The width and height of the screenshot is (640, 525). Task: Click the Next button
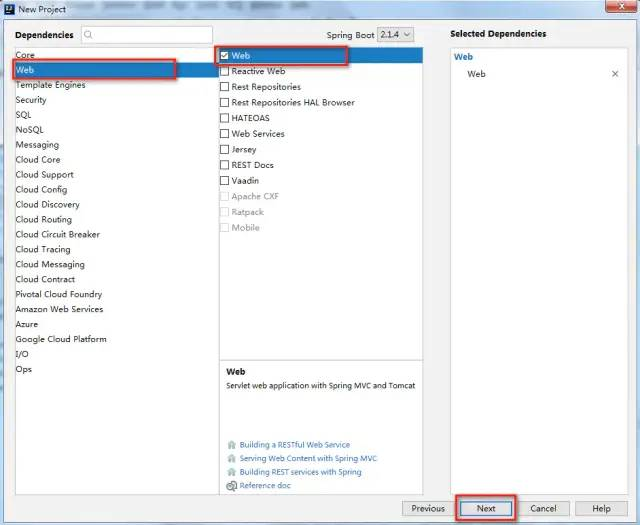pyautogui.click(x=486, y=509)
